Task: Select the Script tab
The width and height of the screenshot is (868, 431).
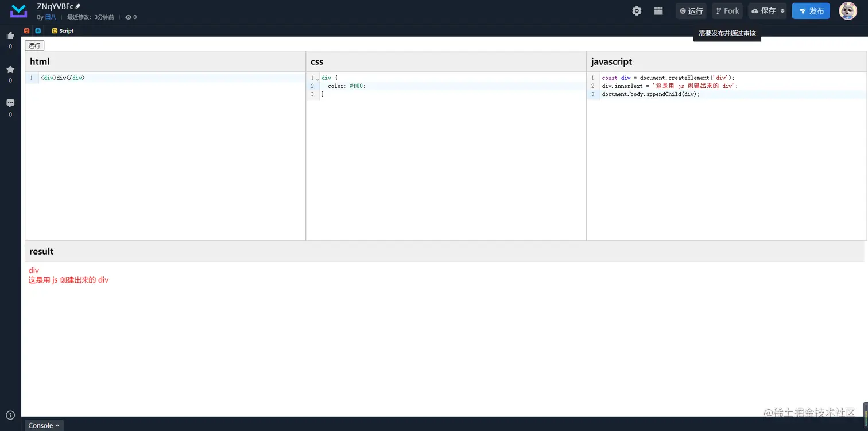Action: (x=63, y=31)
